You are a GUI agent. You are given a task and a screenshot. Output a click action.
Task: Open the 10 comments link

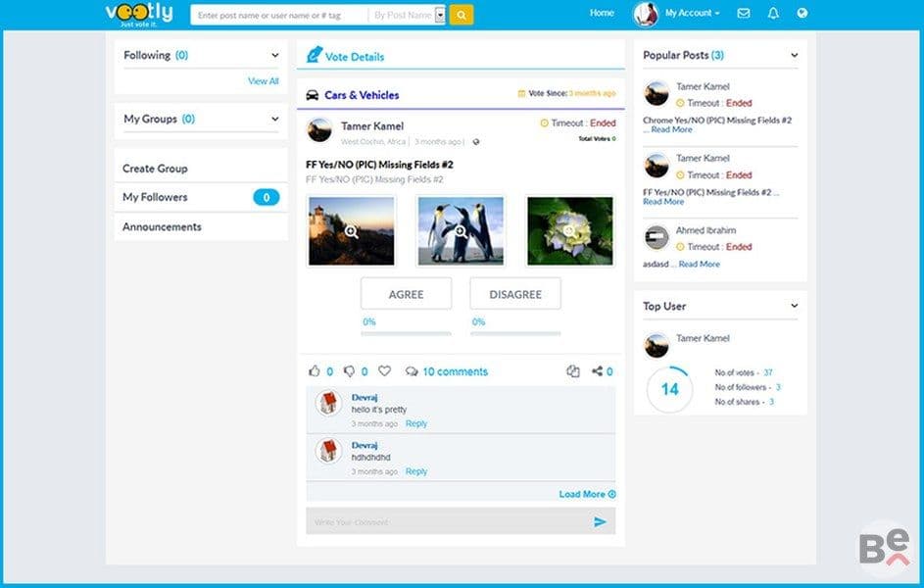(x=455, y=371)
